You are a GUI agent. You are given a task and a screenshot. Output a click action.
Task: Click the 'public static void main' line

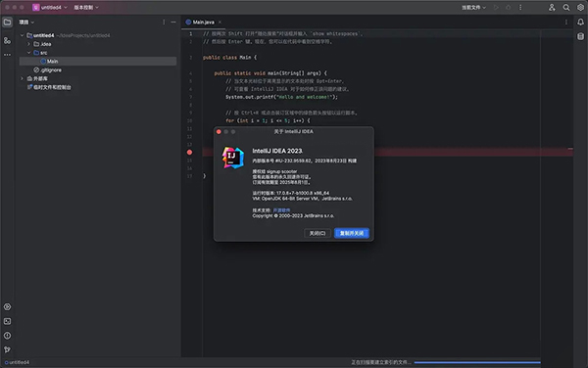(x=270, y=73)
